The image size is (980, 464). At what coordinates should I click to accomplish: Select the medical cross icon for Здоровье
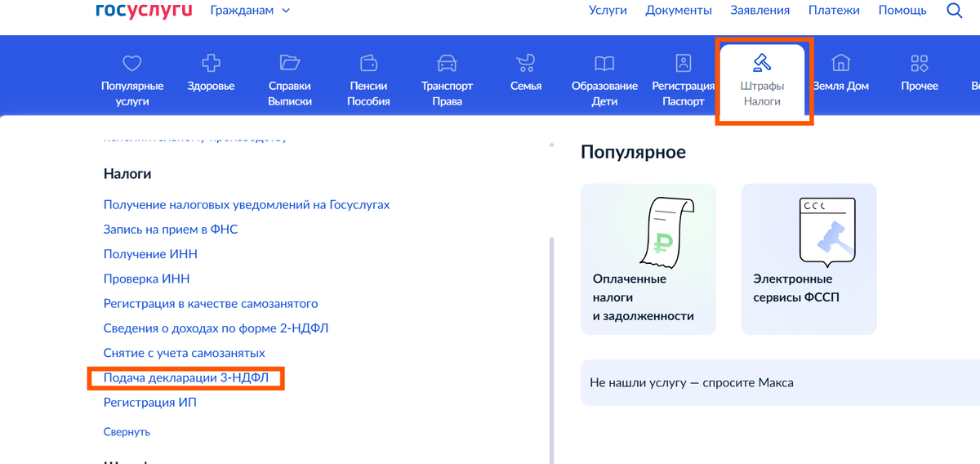(211, 63)
